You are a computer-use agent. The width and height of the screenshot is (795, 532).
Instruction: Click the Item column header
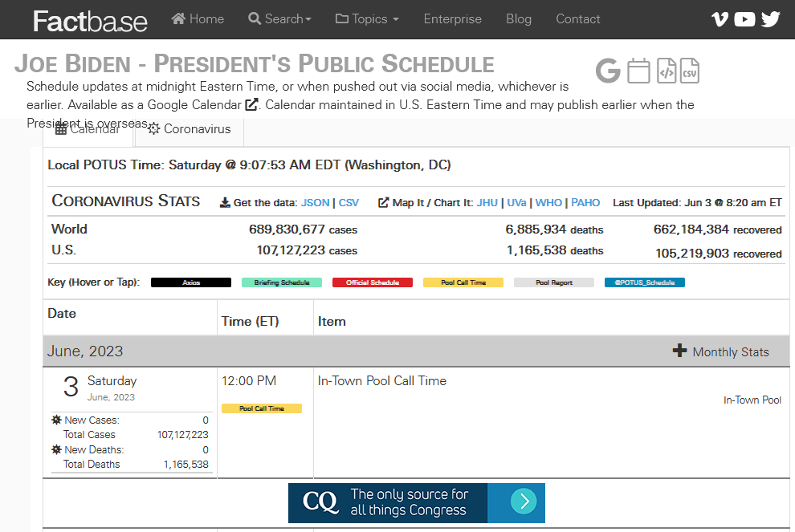[x=332, y=321]
